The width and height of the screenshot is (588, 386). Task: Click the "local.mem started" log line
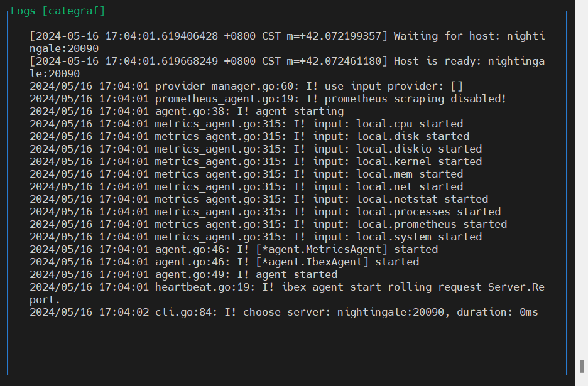point(246,174)
